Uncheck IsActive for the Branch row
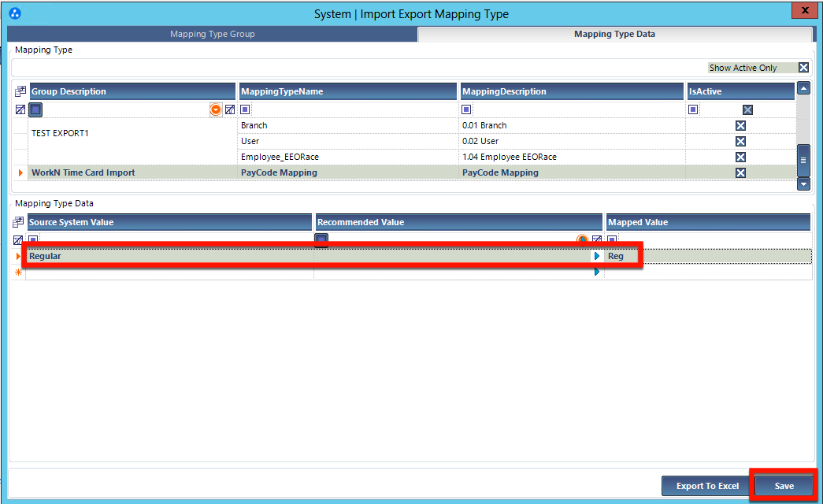 point(740,125)
